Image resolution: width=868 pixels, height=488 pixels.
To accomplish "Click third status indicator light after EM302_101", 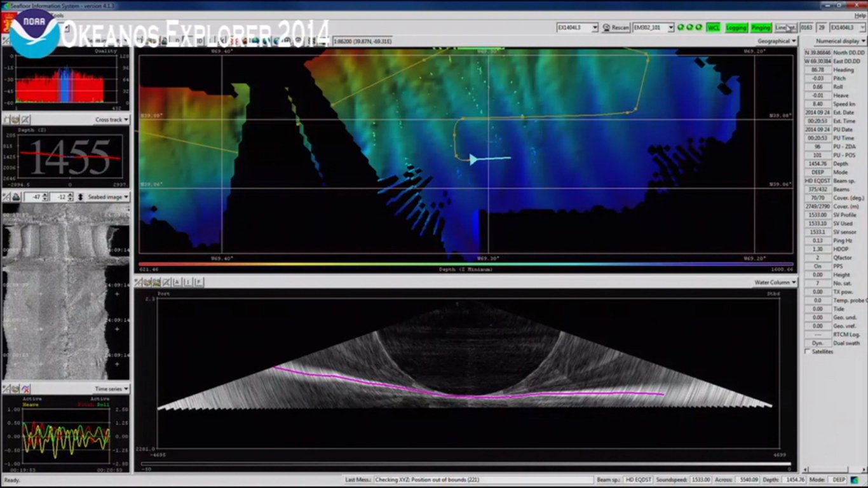I will (x=699, y=28).
